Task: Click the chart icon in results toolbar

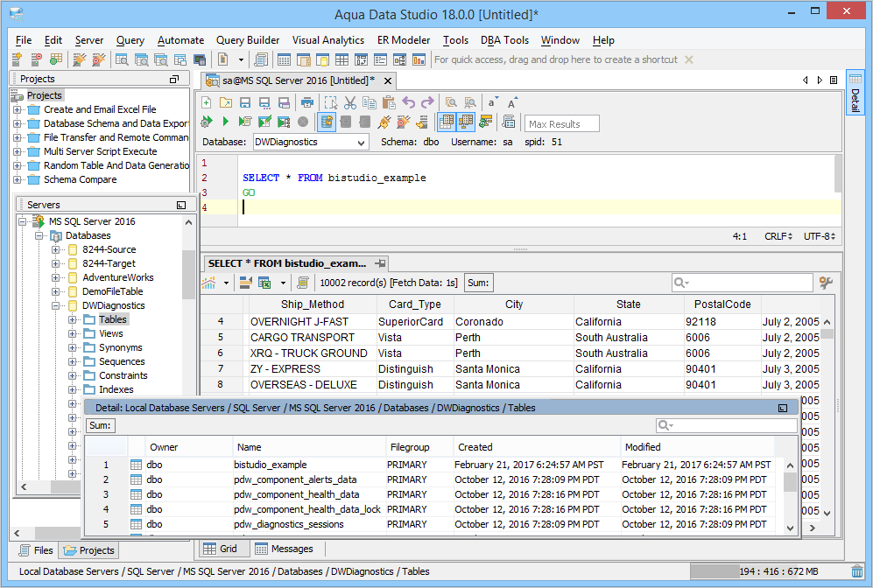Action: click(209, 283)
